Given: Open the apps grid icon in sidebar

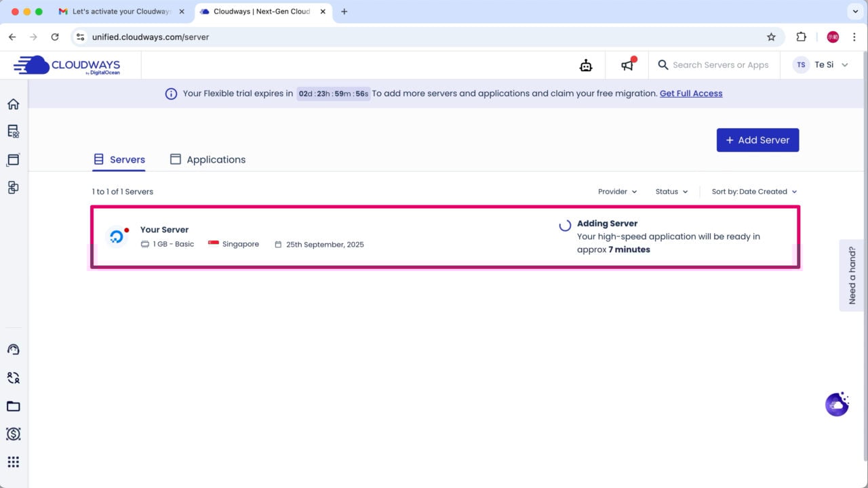Looking at the screenshot, I should pos(13,462).
